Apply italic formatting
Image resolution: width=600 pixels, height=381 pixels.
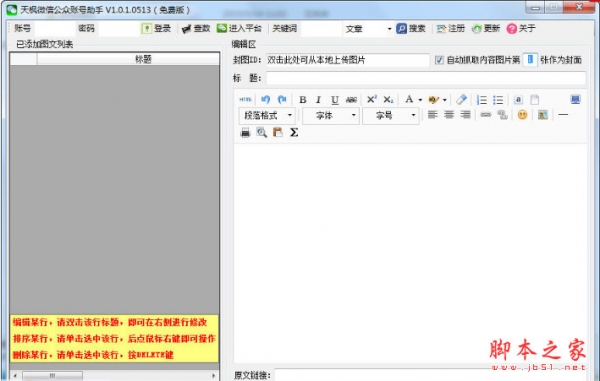click(x=318, y=100)
